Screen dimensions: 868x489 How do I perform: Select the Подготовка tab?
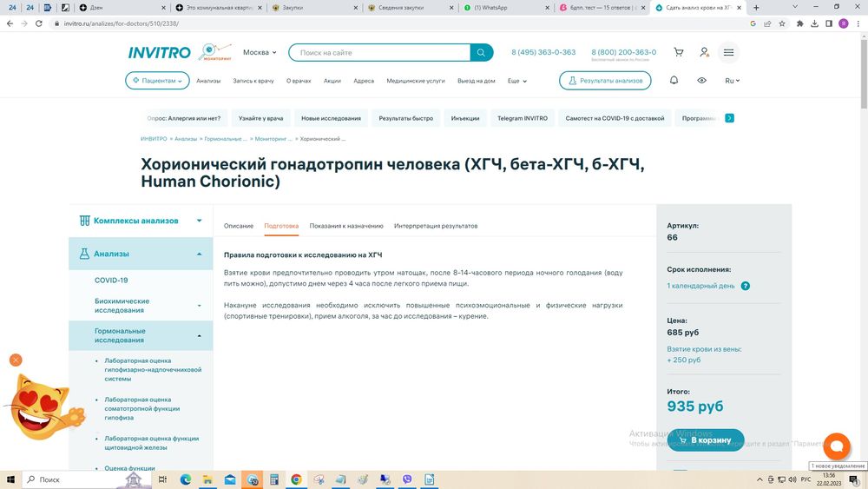pos(281,226)
